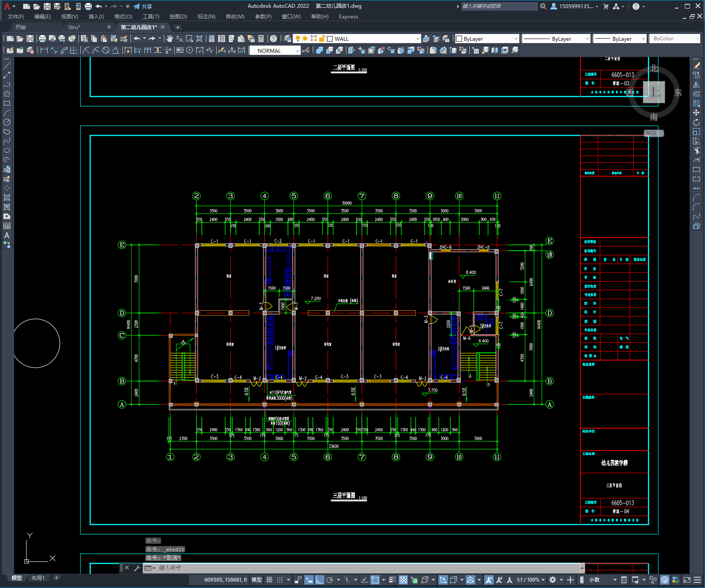
Task: Select the Mirror tool in right toolbar
Action: pos(696,84)
